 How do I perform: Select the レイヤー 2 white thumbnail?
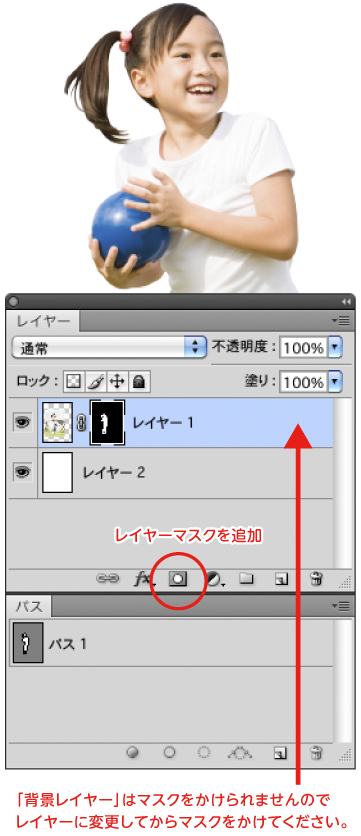coord(58,472)
